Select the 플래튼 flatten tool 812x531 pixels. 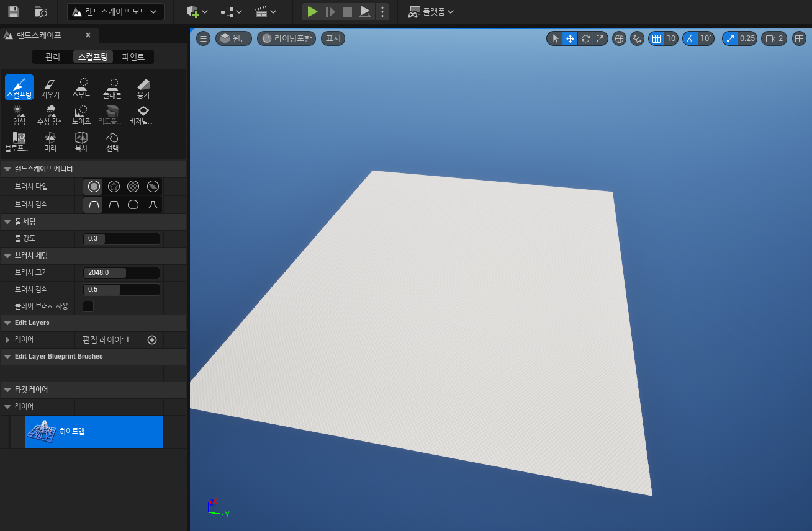[112, 87]
